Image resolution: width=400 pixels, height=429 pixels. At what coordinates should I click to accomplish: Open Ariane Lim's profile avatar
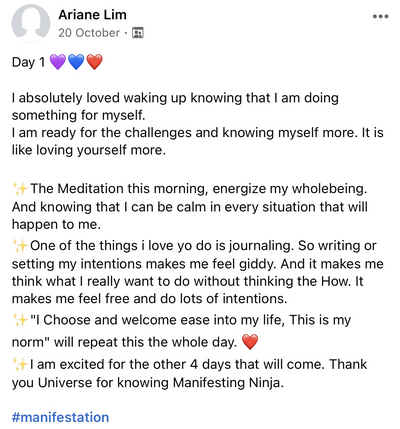tap(31, 23)
